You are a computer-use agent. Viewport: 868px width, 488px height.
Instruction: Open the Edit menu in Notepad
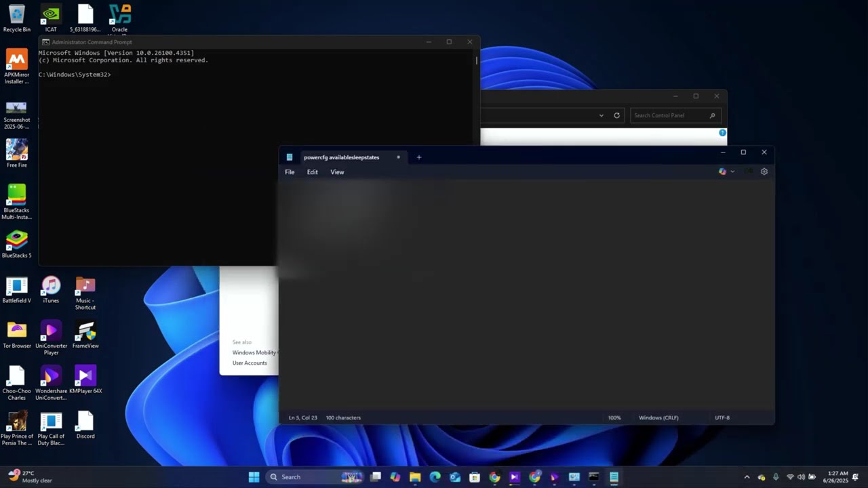(x=312, y=172)
